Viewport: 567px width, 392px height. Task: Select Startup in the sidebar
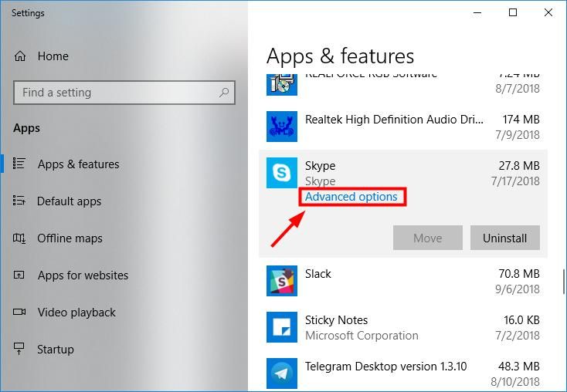pos(55,350)
